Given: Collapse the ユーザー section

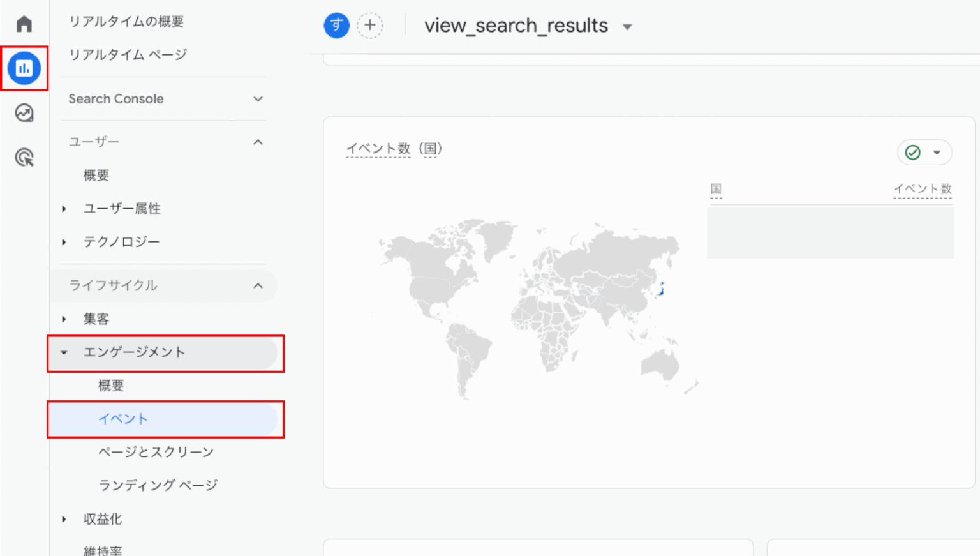Looking at the screenshot, I should 258,142.
